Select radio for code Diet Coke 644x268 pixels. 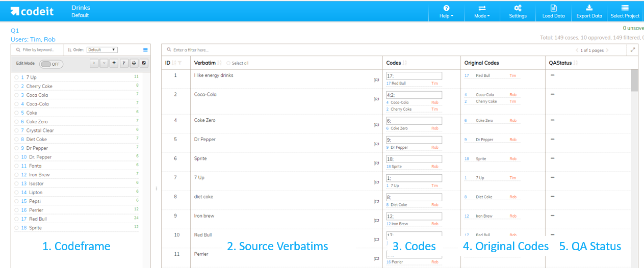[x=17, y=139]
